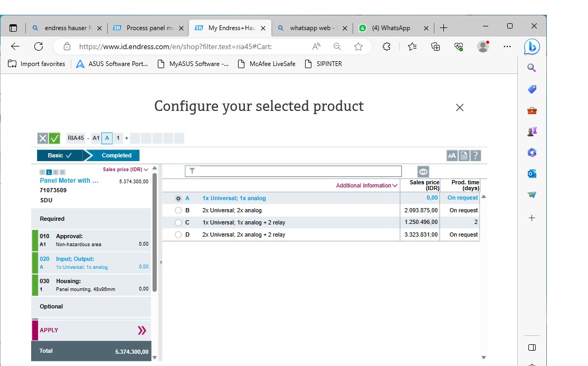Open the Collections icon in toolbar
The height and width of the screenshot is (366, 588).
[x=435, y=46]
